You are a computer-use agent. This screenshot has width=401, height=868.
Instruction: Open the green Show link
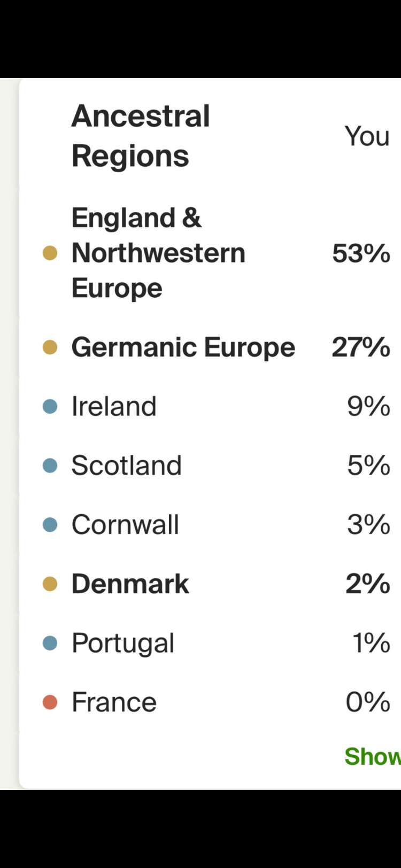point(372,756)
